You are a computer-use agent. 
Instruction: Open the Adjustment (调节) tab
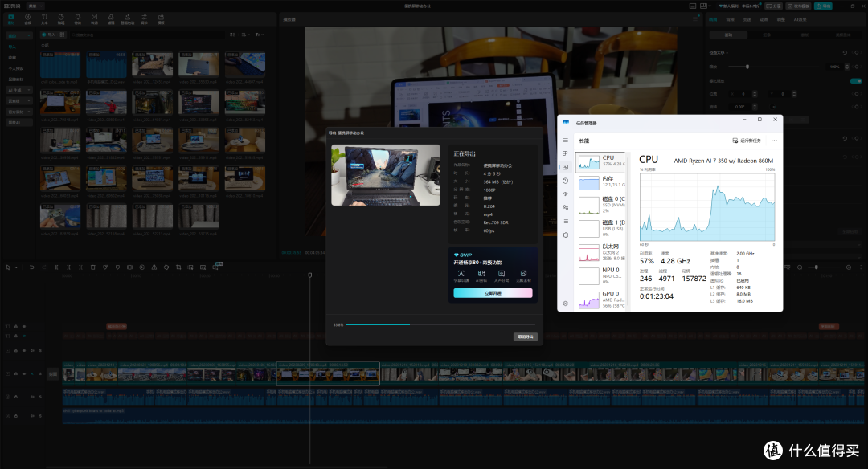point(144,19)
